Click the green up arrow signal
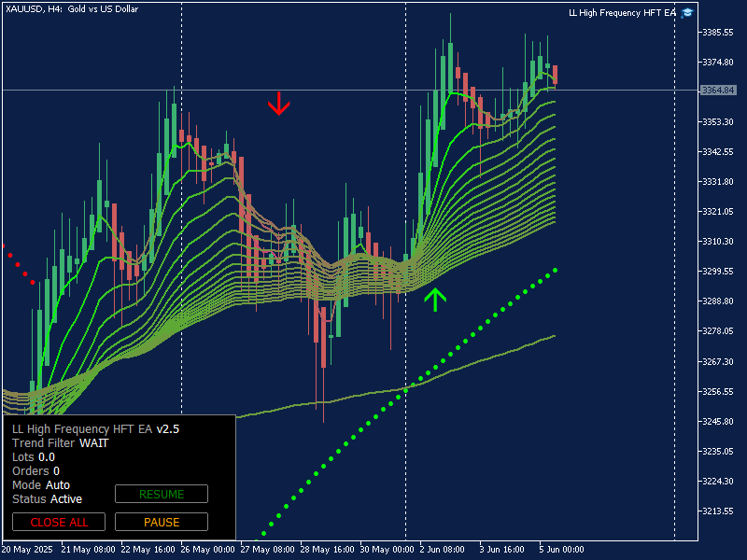The height and width of the screenshot is (560, 747). [435, 300]
